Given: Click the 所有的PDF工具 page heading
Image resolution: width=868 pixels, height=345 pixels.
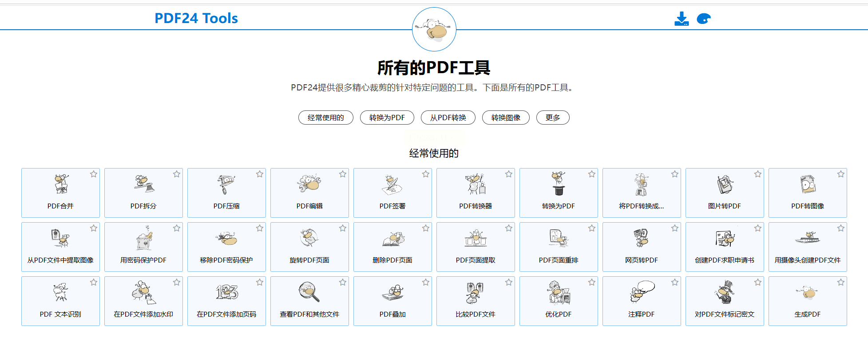Looking at the screenshot, I should [434, 68].
